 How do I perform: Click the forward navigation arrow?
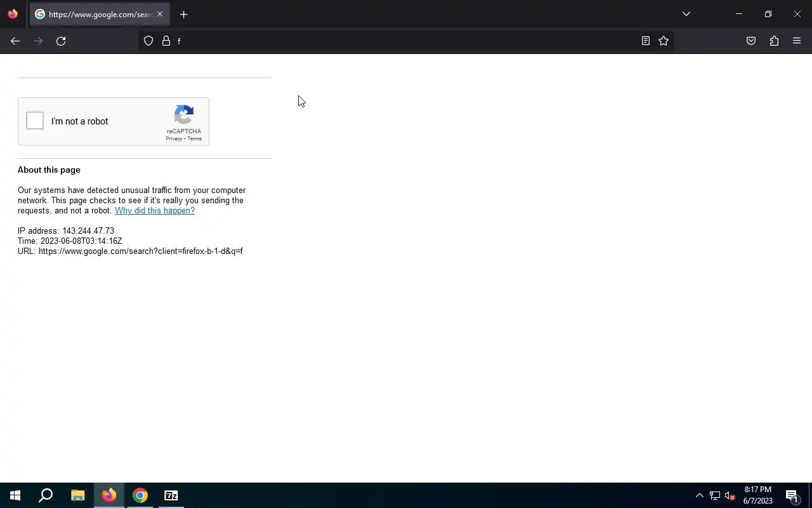[x=38, y=41]
